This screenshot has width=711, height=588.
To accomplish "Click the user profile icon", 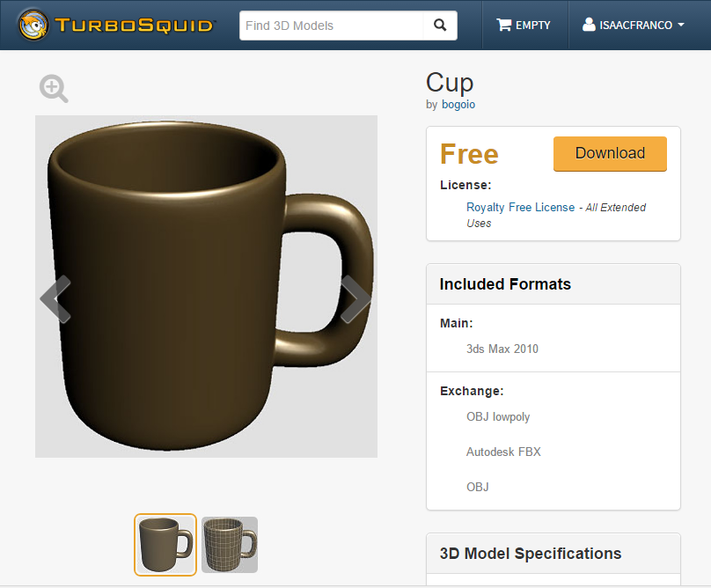I will [589, 25].
